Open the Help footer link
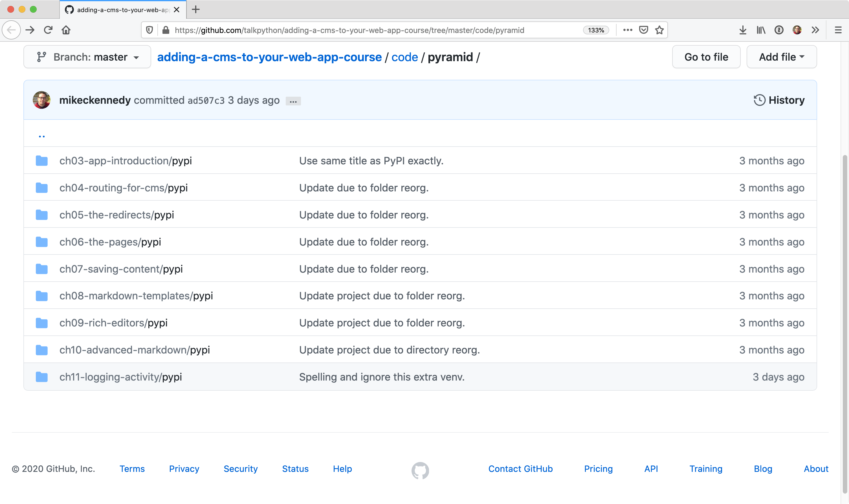The height and width of the screenshot is (504, 849). coord(342,469)
